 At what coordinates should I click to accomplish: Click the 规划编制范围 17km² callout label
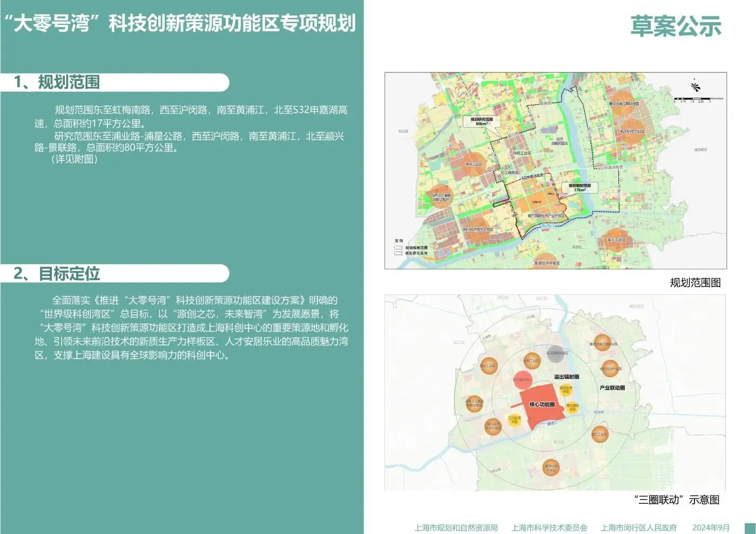(579, 187)
